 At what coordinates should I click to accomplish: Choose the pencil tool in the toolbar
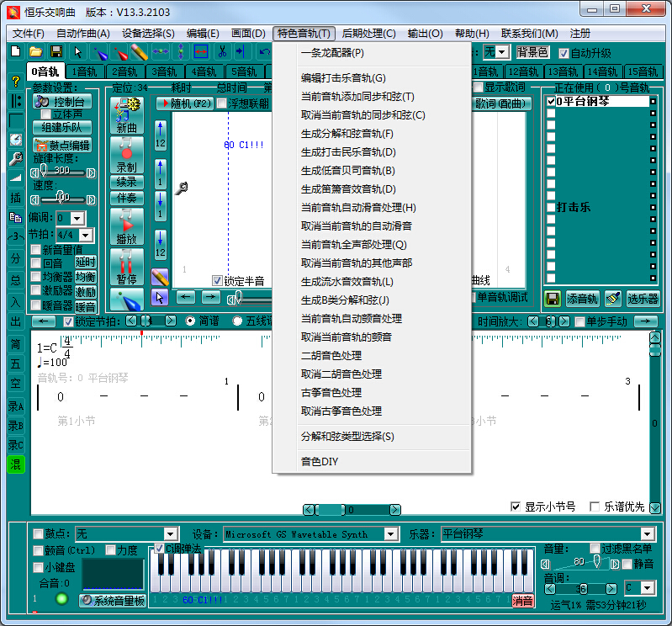coord(140,52)
